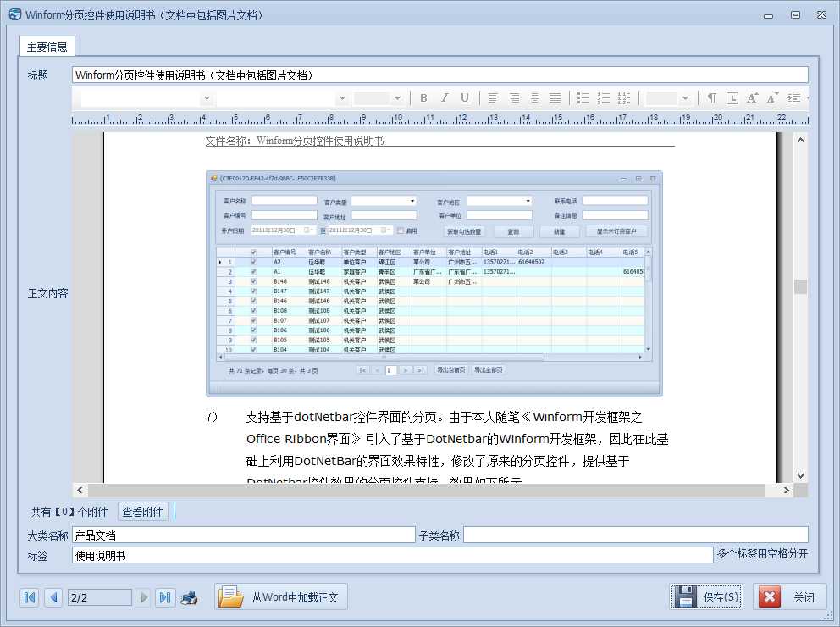This screenshot has height=627, width=840.
Task: Click into the 标题 title field
Action: [x=439, y=75]
